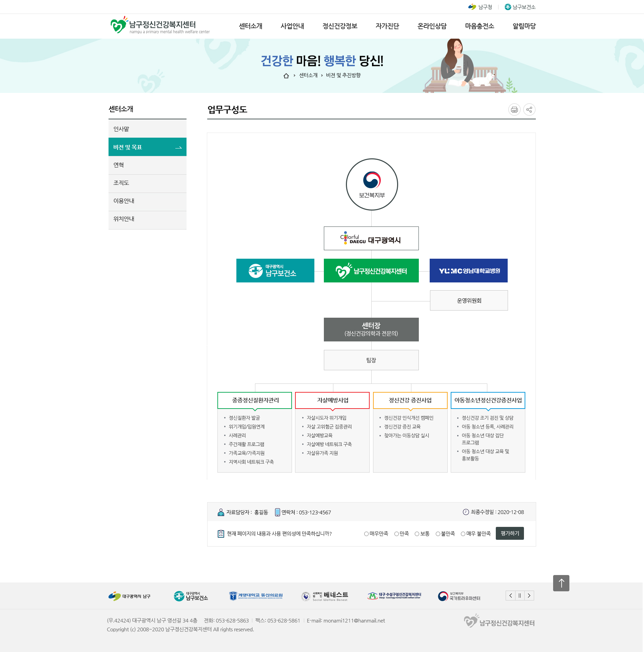
Task: Select the 매우 불만족 rating
Action: coord(463,533)
